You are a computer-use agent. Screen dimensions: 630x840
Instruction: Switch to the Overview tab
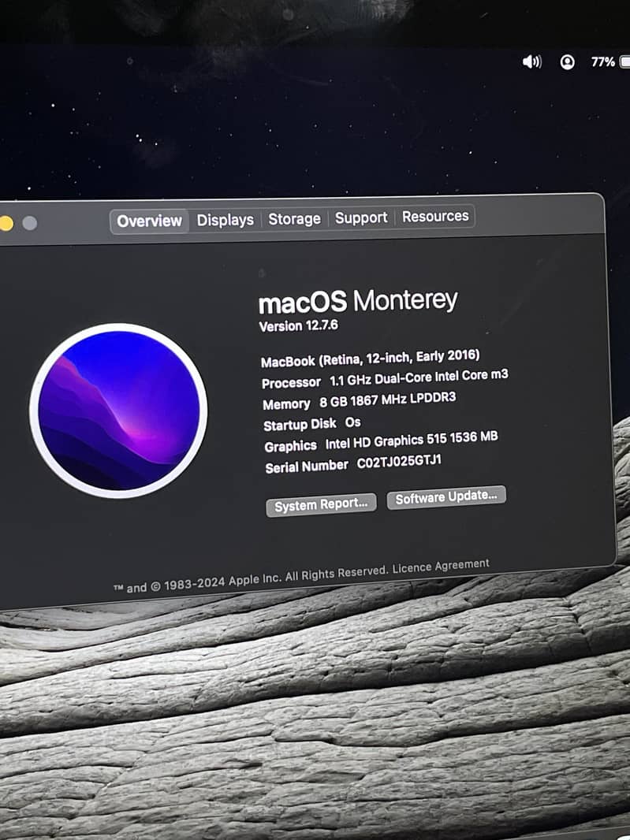point(150,221)
